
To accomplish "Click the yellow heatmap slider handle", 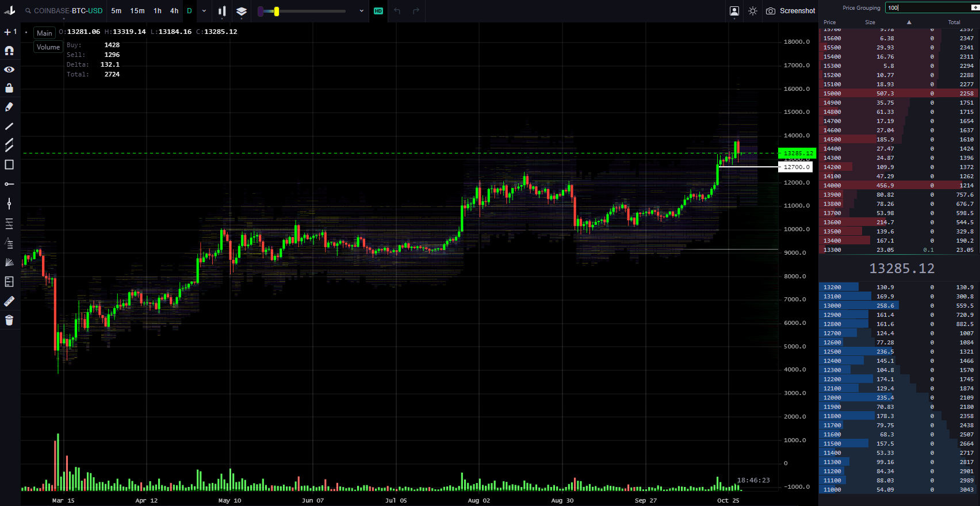I will 277,11.
